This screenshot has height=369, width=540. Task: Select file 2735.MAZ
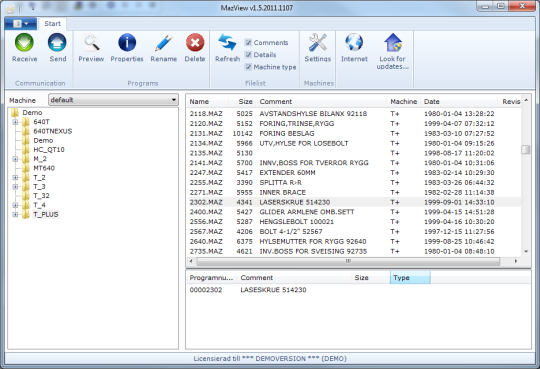pyautogui.click(x=354, y=252)
